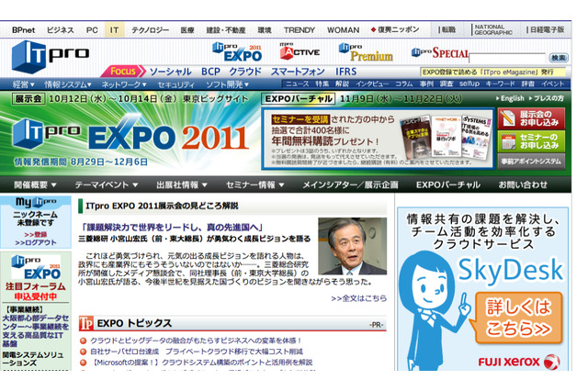Switch to the English version link
This screenshot has width=588, height=391.
[510, 98]
